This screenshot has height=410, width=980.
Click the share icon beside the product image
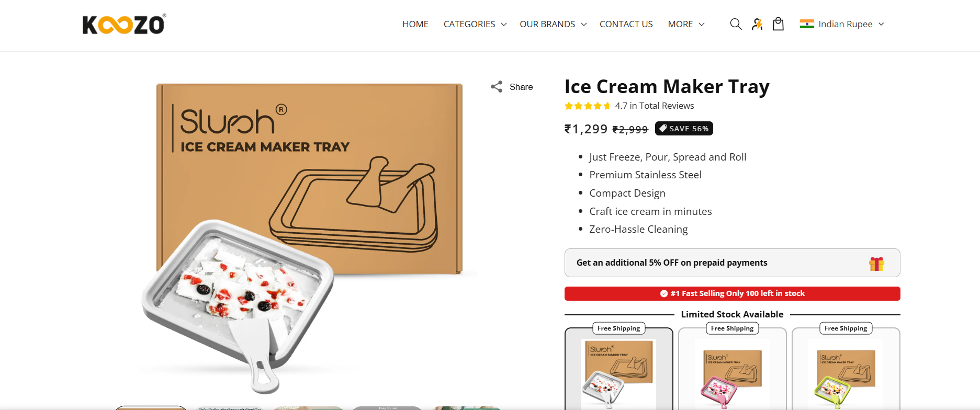tap(497, 87)
